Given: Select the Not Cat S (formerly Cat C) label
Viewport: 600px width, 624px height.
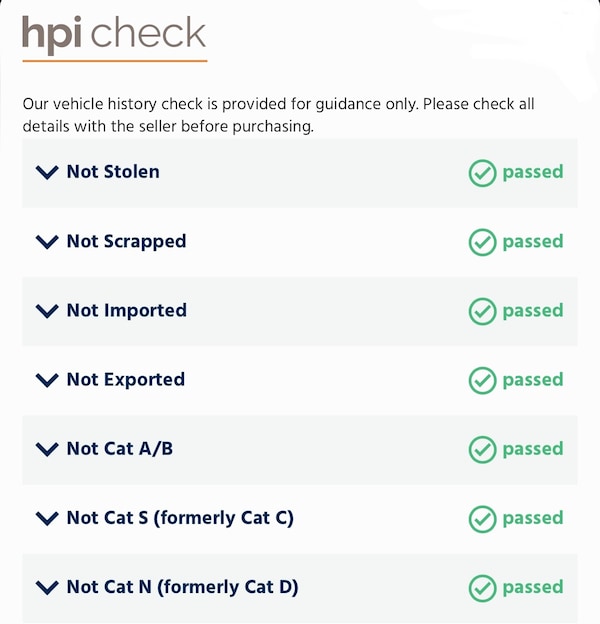Looking at the screenshot, I should pyautogui.click(x=180, y=518).
